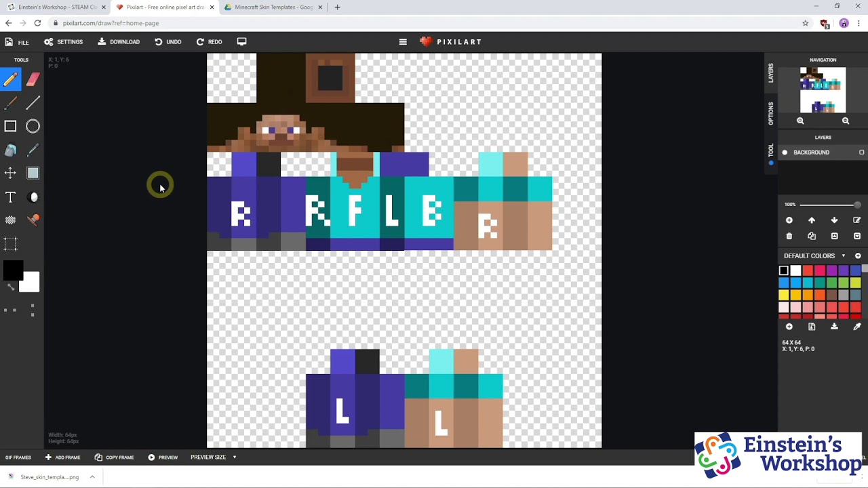Select the Dither tool
The image size is (868, 488).
click(10, 220)
